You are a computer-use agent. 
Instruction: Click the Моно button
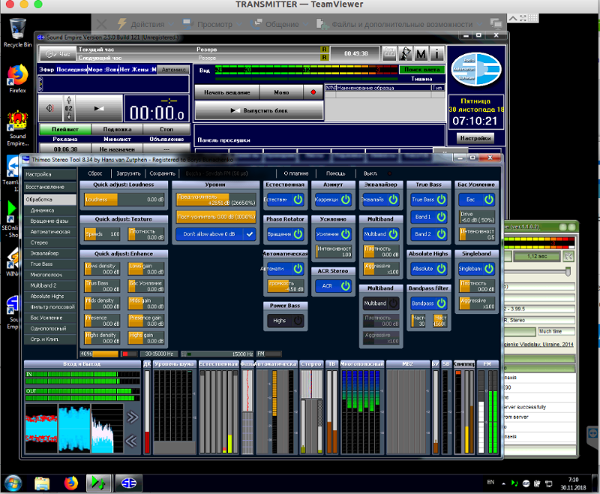[x=281, y=92]
